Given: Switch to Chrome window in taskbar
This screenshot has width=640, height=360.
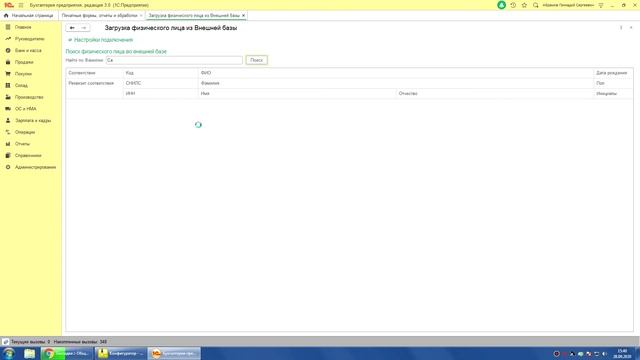Looking at the screenshot, I should 67,353.
